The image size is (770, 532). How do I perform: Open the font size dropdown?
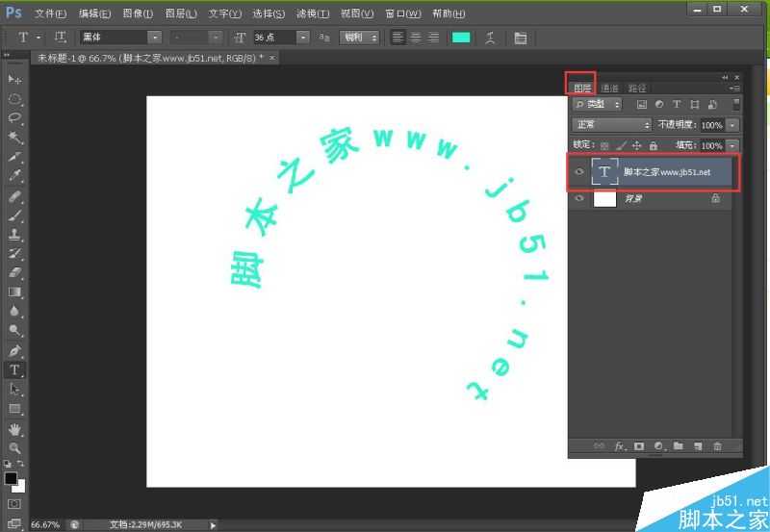(303, 38)
